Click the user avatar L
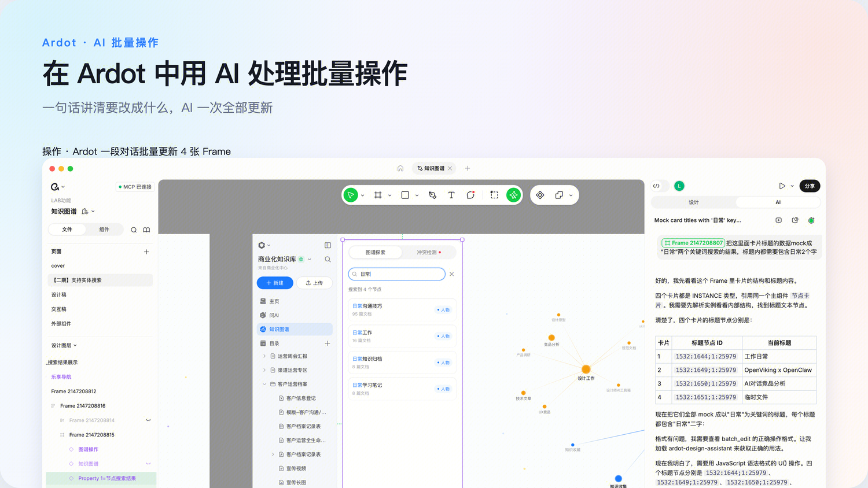The height and width of the screenshot is (488, 868). 679,186
